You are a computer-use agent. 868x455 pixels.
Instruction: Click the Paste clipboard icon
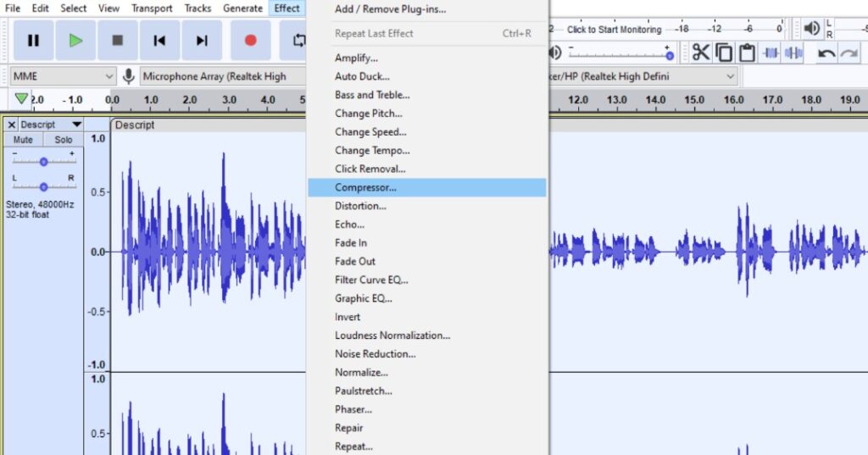[x=747, y=53]
